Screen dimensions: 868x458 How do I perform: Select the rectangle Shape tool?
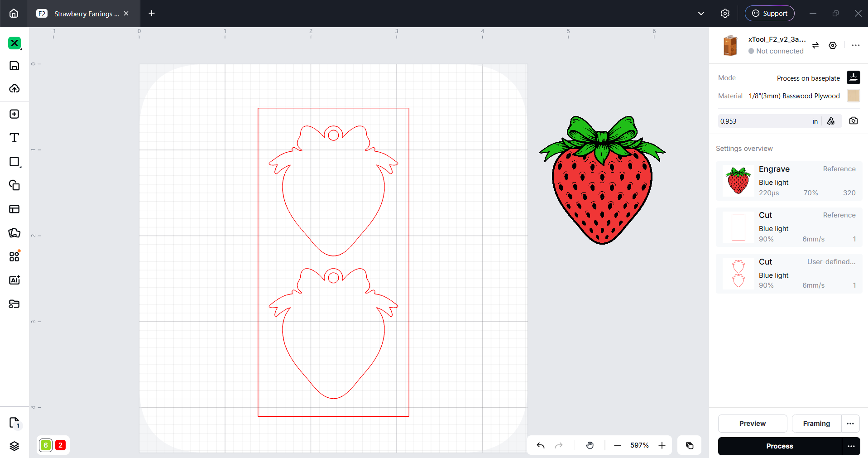(x=14, y=162)
